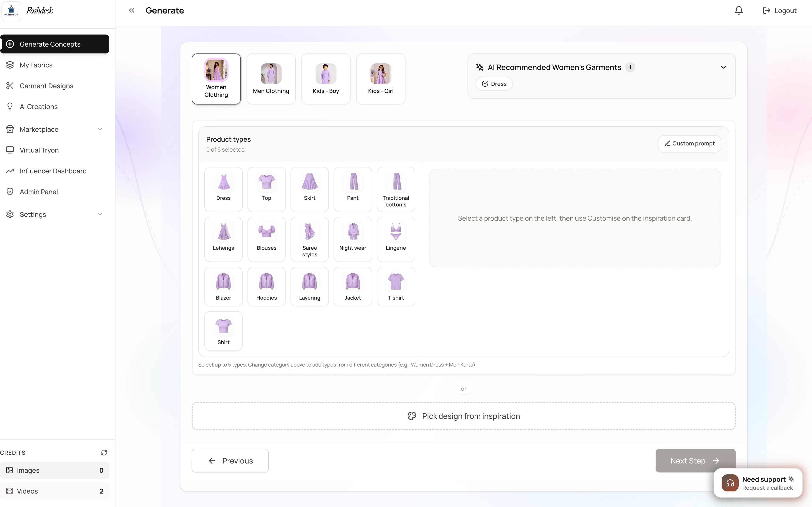
Task: Click the Previous button
Action: click(230, 461)
